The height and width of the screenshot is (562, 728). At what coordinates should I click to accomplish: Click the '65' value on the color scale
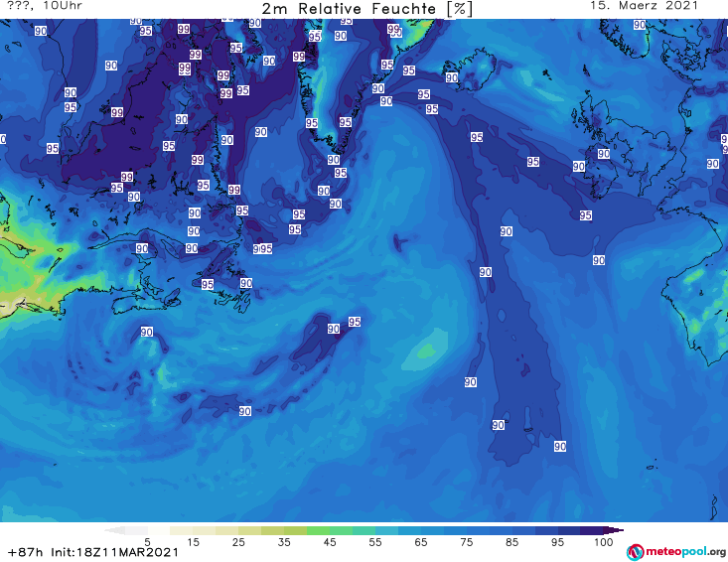[421, 542]
